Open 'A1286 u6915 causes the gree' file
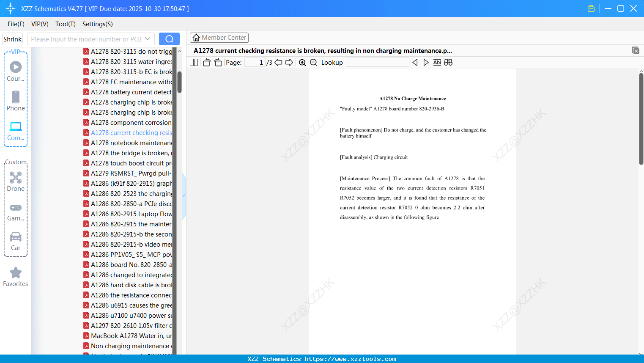Image resolution: width=644 pixels, height=363 pixels. (x=128, y=305)
